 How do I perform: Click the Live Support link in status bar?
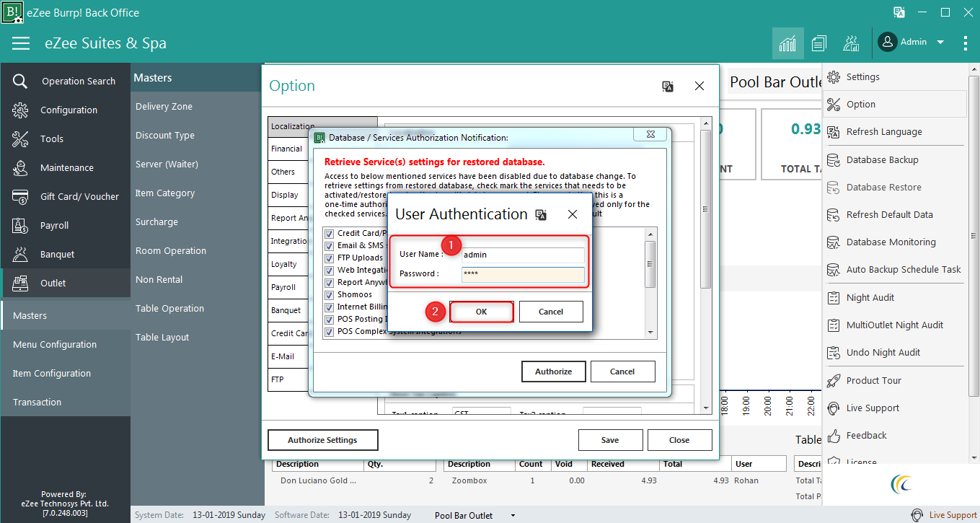tap(953, 515)
